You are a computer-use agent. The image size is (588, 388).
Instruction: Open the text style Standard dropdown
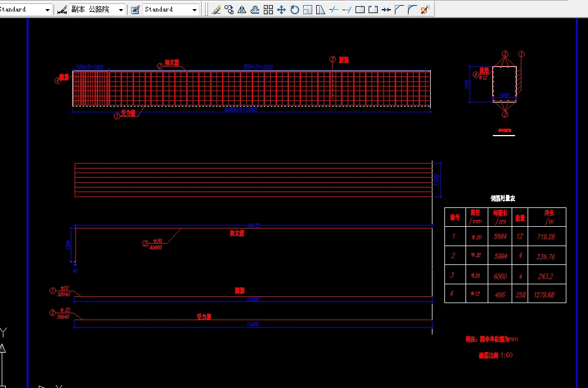coord(47,10)
